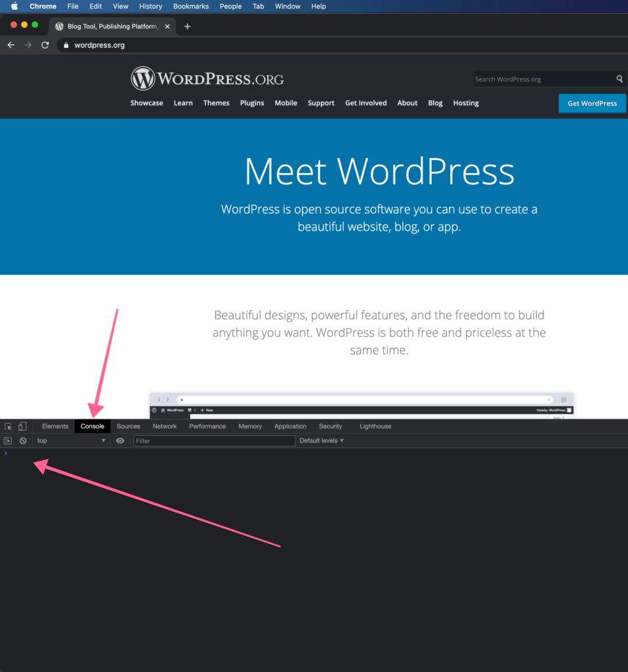Close the Blog Tool browser tab
The height and width of the screenshot is (672, 628).
coord(167,26)
